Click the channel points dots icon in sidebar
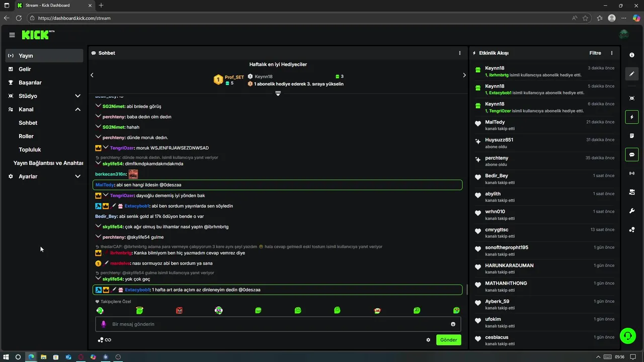 [632, 230]
